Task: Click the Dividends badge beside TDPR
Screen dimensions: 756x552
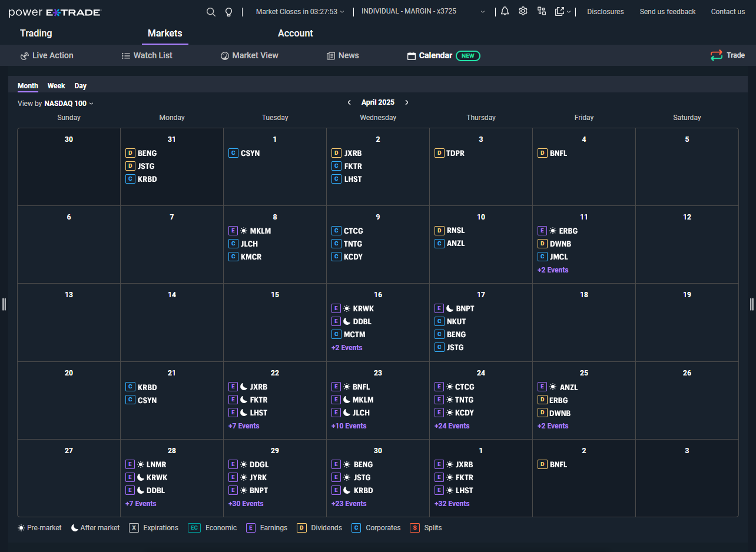Action: click(x=439, y=153)
